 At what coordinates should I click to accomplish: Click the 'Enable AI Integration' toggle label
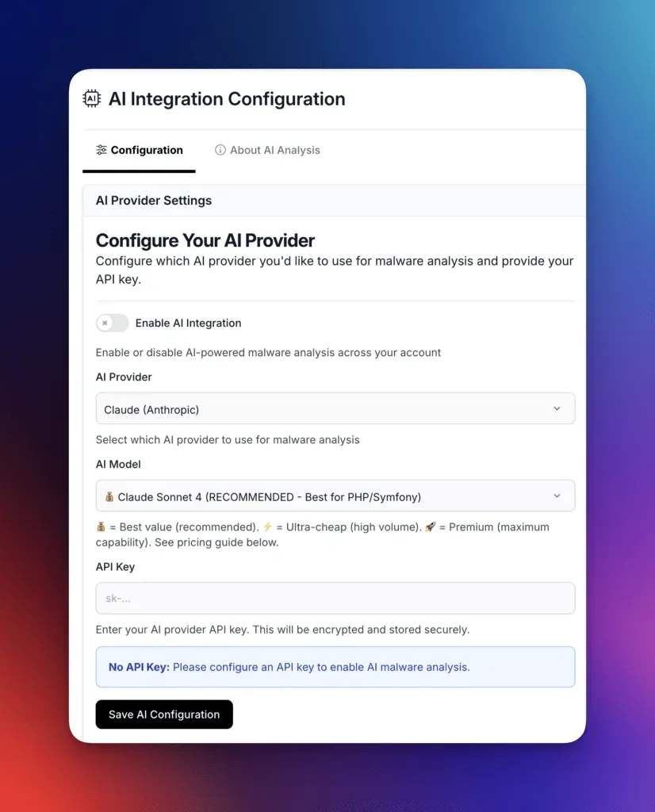pyautogui.click(x=188, y=324)
